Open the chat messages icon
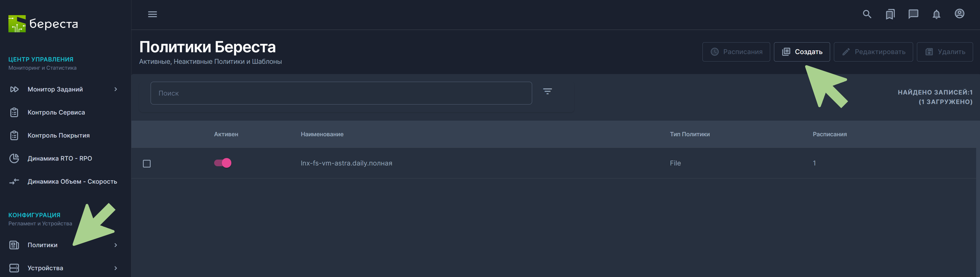The height and width of the screenshot is (277, 980). pos(913,14)
